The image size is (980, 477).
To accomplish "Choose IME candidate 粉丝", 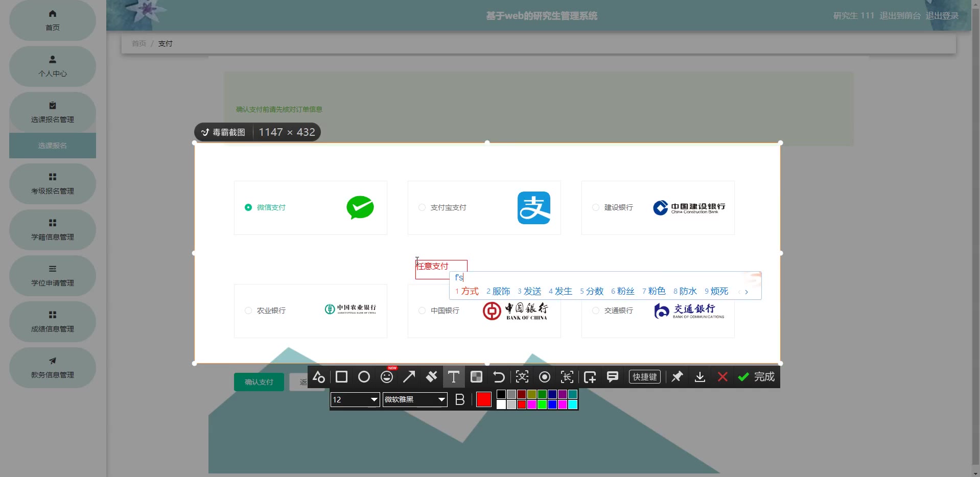I will (623, 291).
